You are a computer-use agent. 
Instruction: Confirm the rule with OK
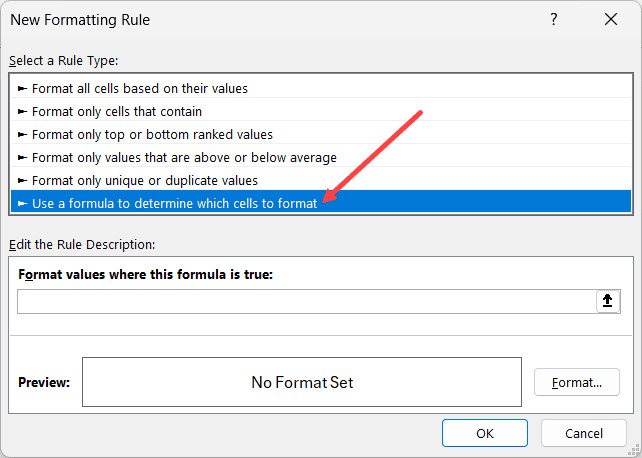(485, 433)
